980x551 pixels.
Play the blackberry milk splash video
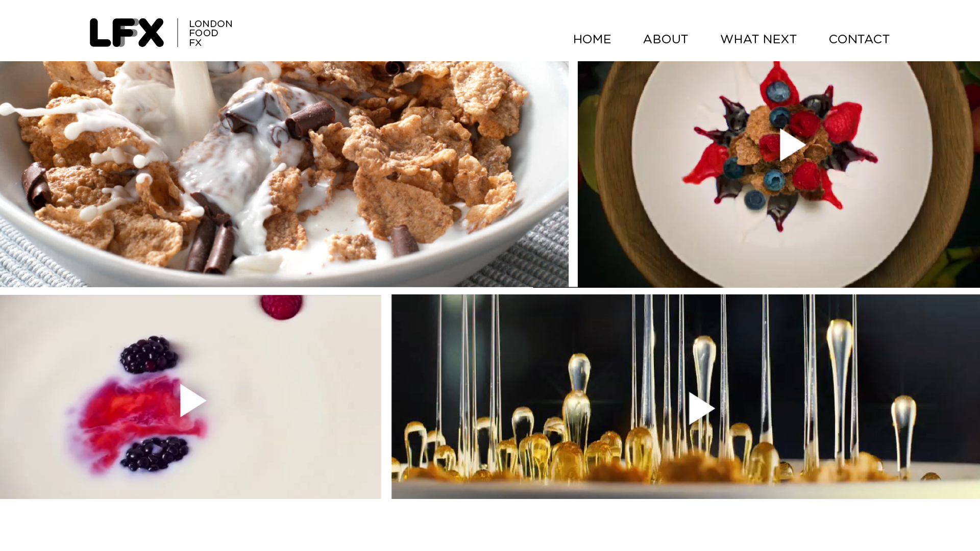click(x=193, y=400)
